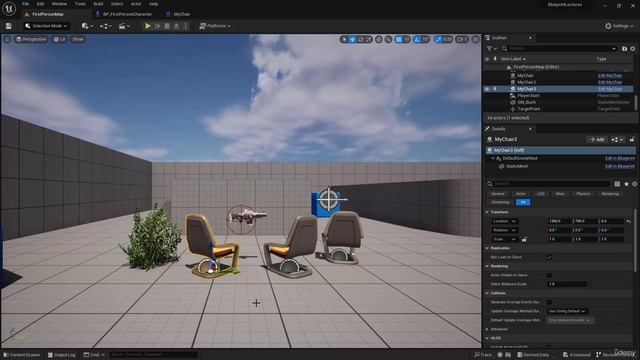Open the Tools menu

click(80, 4)
